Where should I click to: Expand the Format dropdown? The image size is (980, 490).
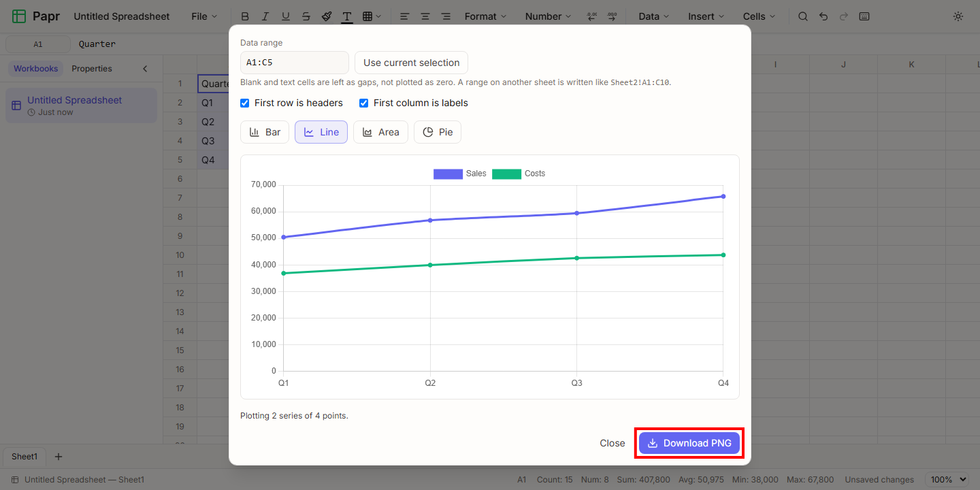485,16
